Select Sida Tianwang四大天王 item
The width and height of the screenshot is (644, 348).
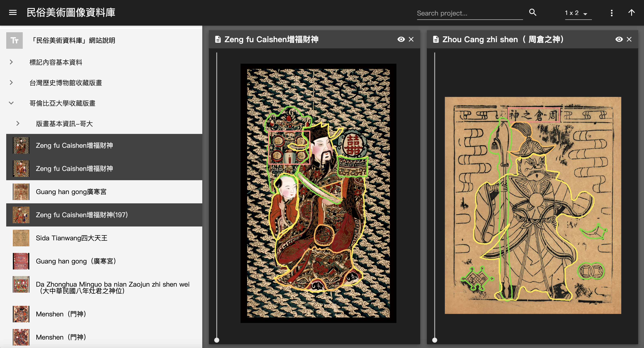click(104, 238)
